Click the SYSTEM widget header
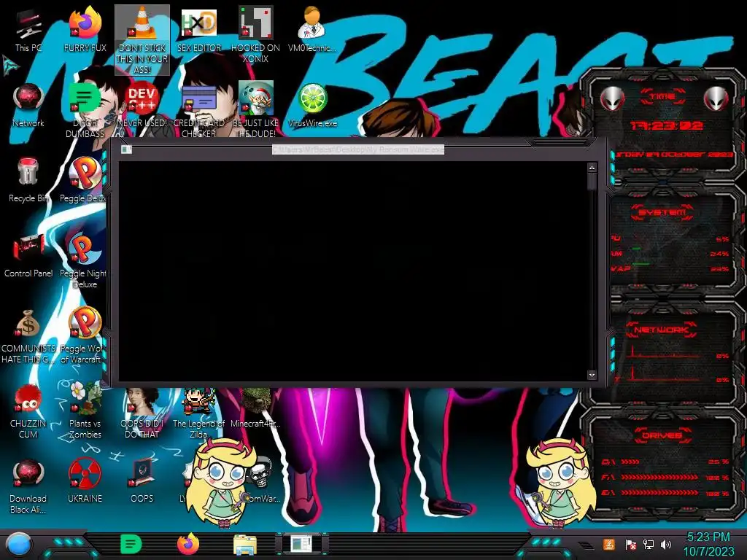Screen dimensions: 747x560 click(x=662, y=212)
